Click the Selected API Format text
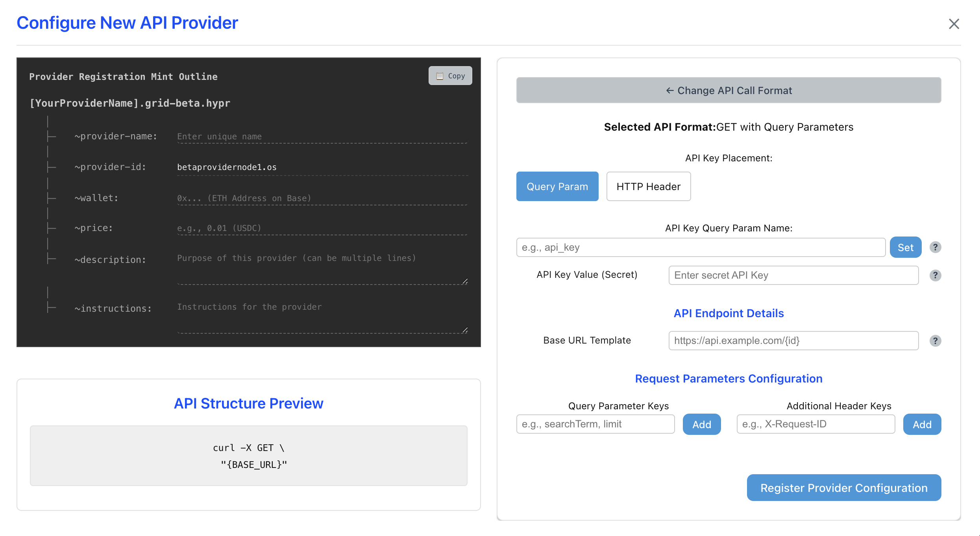 [729, 127]
